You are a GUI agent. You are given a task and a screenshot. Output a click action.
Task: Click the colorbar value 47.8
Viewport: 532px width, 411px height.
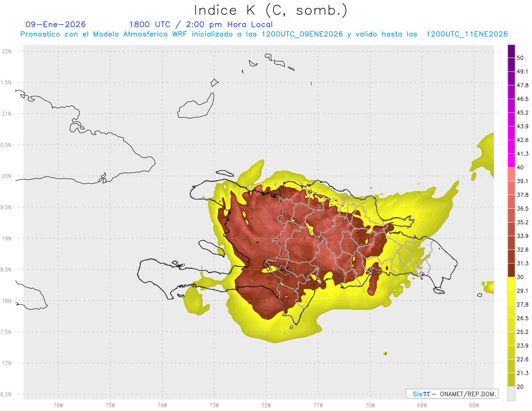pyautogui.click(x=523, y=85)
